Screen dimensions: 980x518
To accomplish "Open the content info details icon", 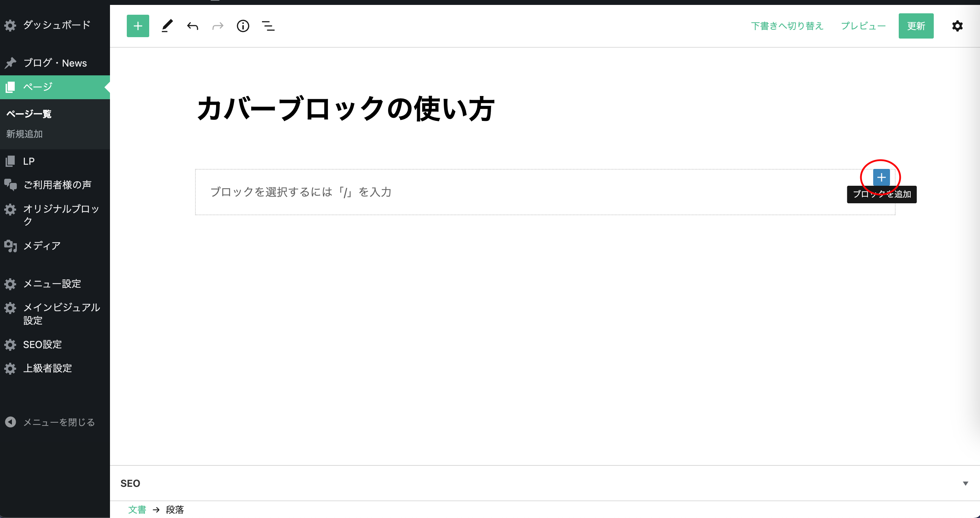I will pyautogui.click(x=243, y=26).
